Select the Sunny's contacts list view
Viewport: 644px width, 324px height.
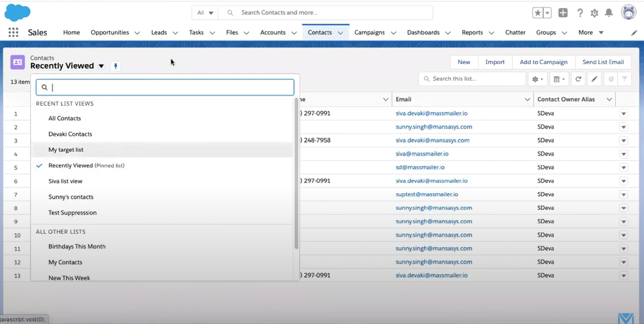click(x=162, y=197)
